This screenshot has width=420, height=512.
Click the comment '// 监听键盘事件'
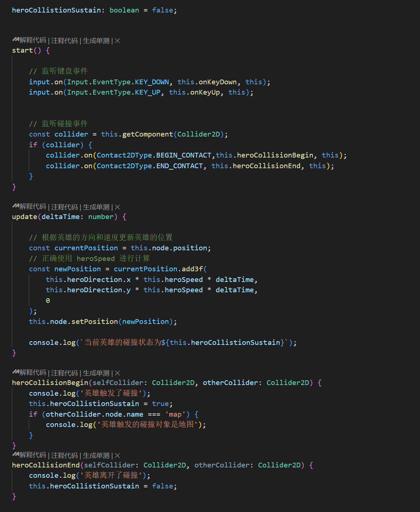pyautogui.click(x=58, y=71)
